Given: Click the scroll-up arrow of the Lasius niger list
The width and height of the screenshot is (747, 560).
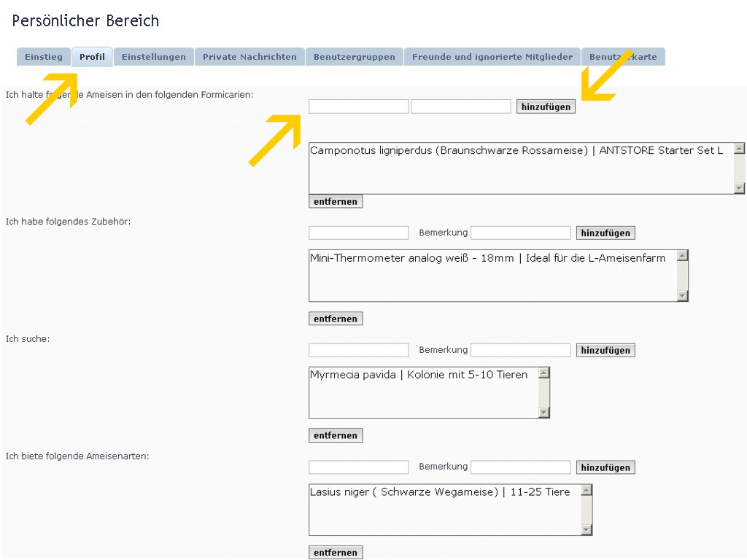Looking at the screenshot, I should coord(587,491).
